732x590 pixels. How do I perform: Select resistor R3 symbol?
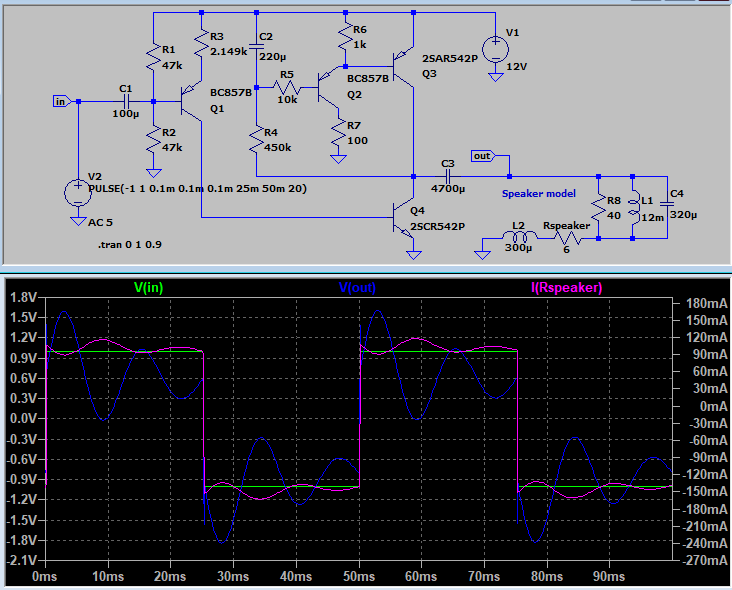coord(201,43)
